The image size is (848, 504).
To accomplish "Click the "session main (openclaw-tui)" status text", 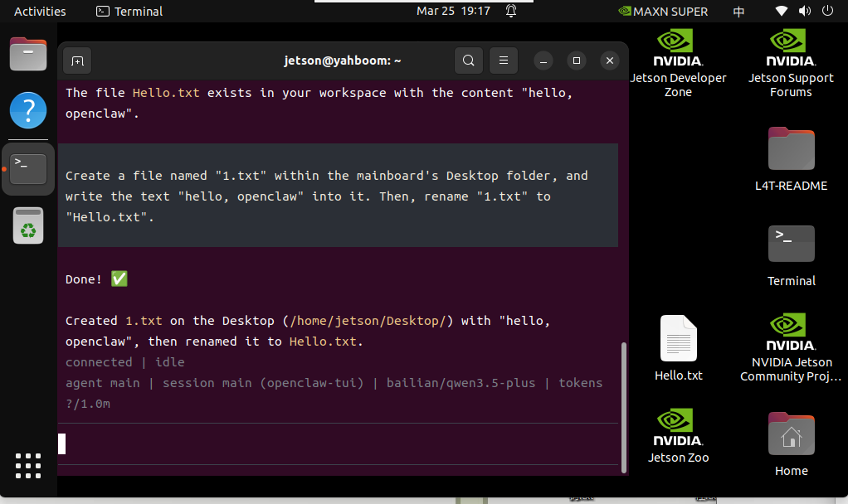I will [x=263, y=383].
